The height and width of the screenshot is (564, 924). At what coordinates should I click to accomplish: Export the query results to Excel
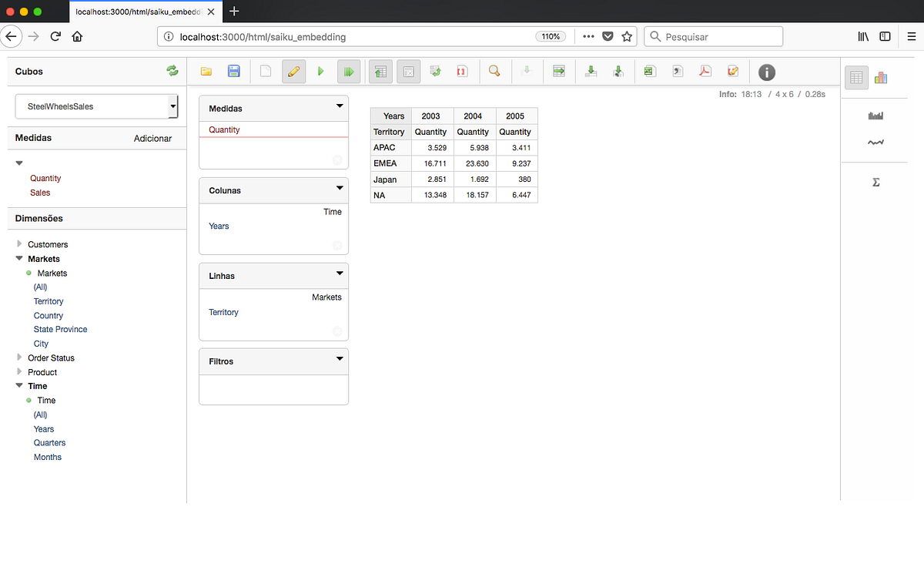tap(649, 70)
